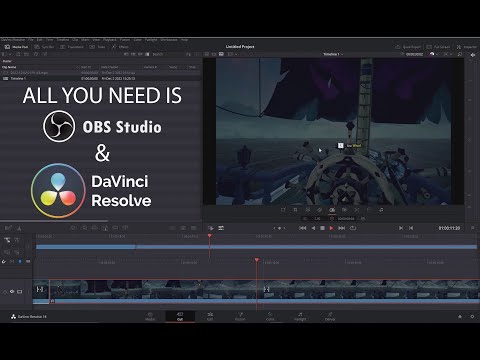The width and height of the screenshot is (480, 360).
Task: Jump to first frame with skip-back button
Action: 303,228
